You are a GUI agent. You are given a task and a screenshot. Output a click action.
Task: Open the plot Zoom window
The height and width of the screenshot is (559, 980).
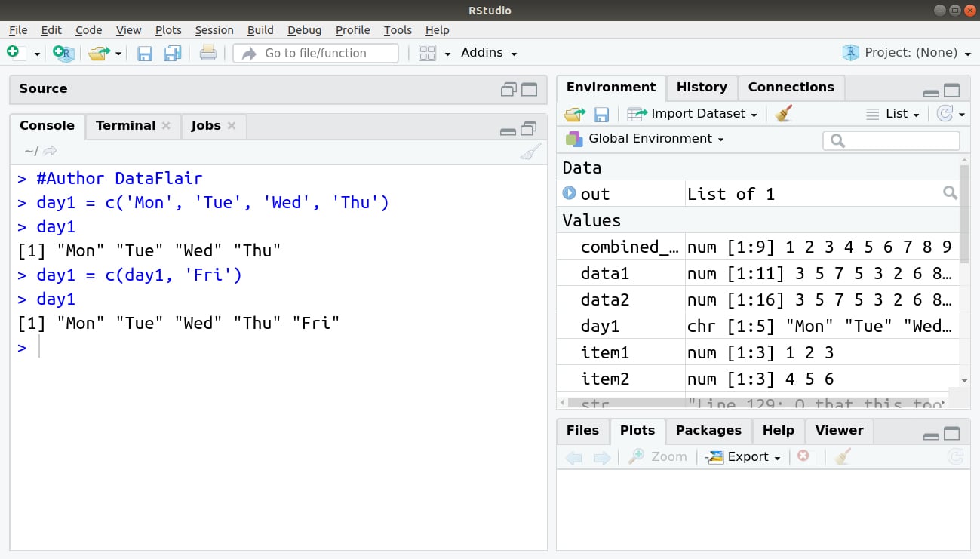658,457
